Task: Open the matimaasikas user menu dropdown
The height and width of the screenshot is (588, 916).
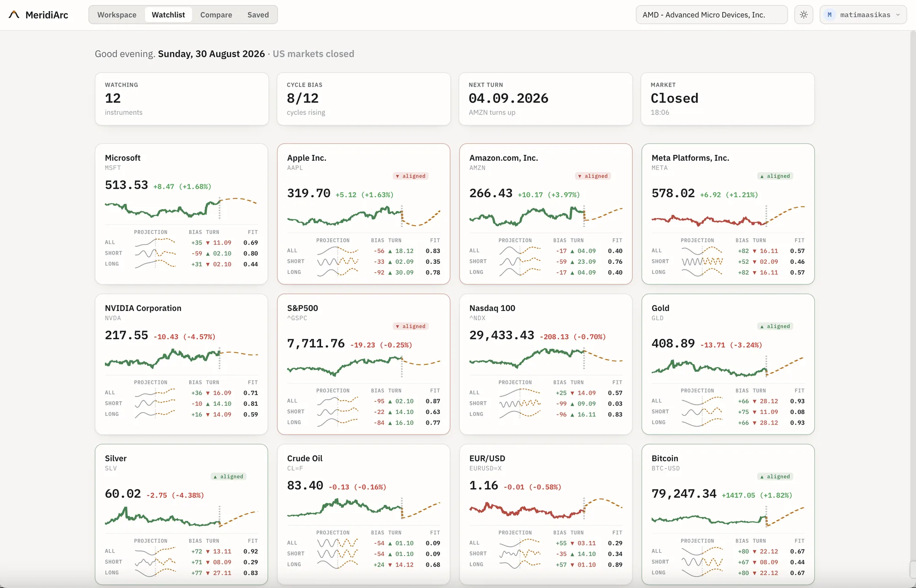Action: 863,15
